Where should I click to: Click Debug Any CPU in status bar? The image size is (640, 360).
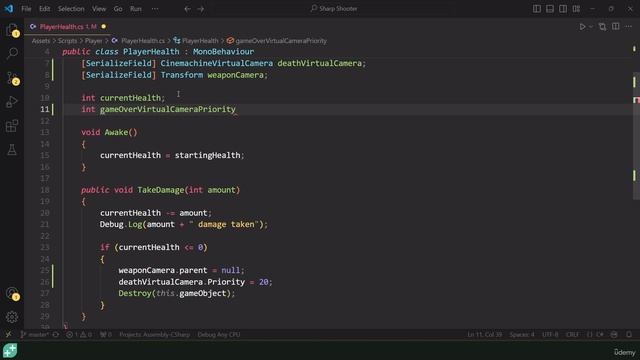(219, 335)
